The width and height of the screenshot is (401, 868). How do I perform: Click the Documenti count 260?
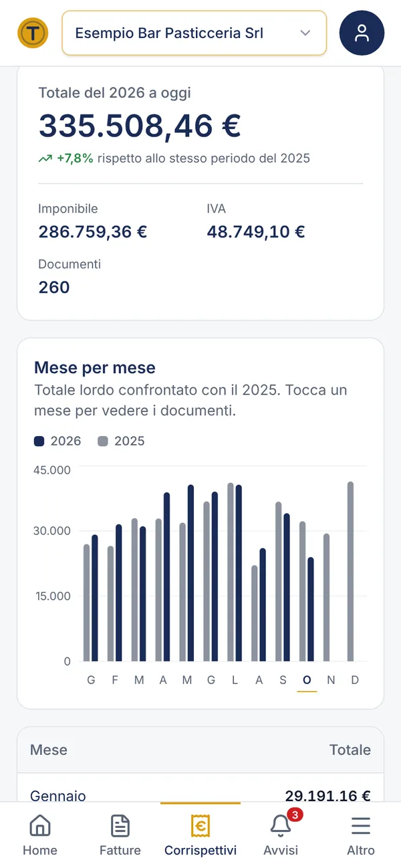tap(54, 288)
